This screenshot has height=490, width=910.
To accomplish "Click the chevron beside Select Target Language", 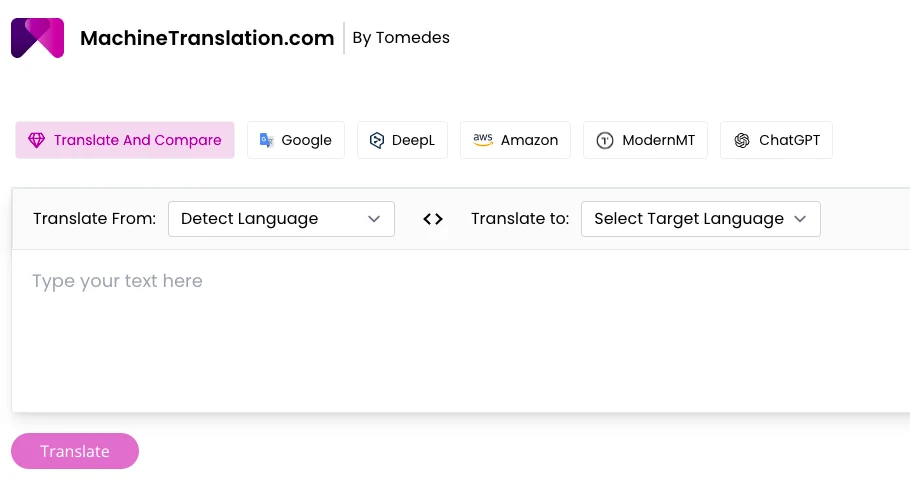I will 800,219.
